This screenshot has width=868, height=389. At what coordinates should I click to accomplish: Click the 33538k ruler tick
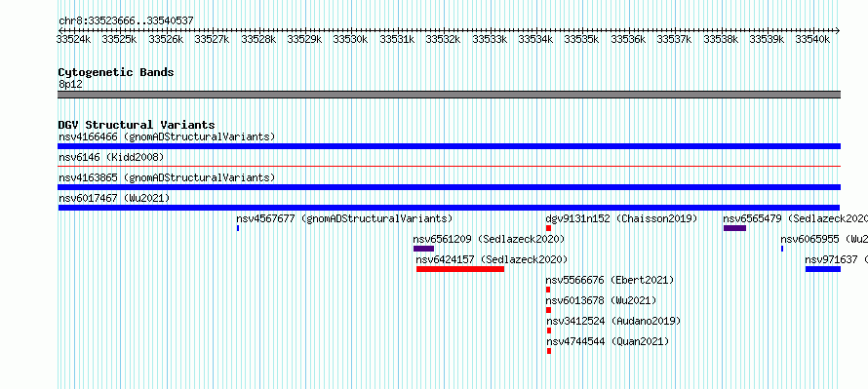[x=722, y=39]
